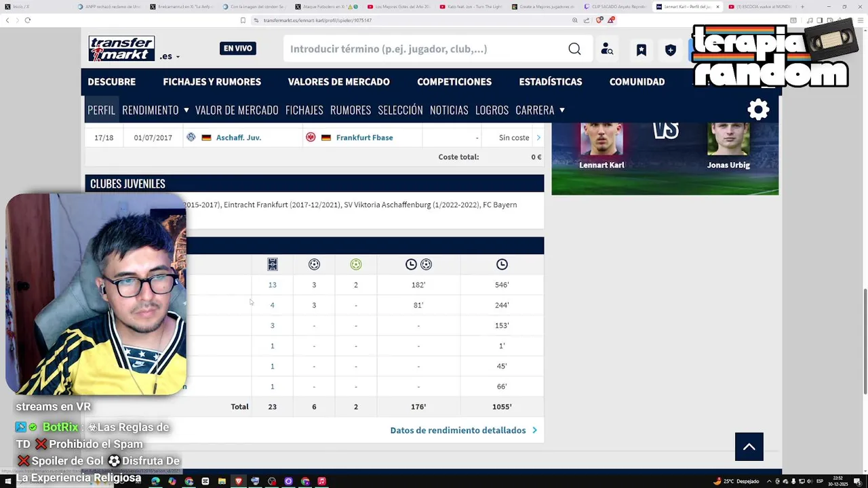The width and height of the screenshot is (868, 488).
Task: Click the goals ball column icon
Action: point(314,264)
